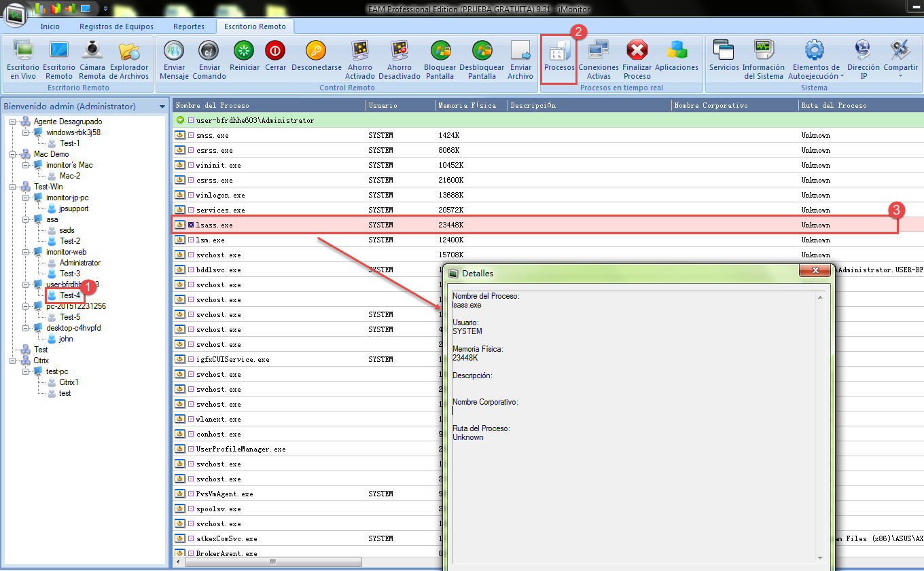This screenshot has width=924, height=571.
Task: Toggle checkbox for winlogon.exe process
Action: tap(191, 195)
